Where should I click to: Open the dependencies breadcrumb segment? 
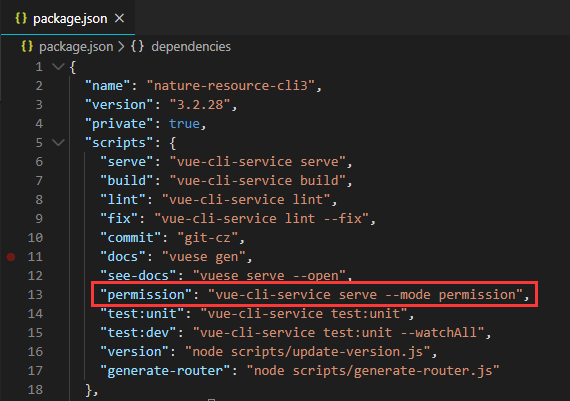coord(191,47)
